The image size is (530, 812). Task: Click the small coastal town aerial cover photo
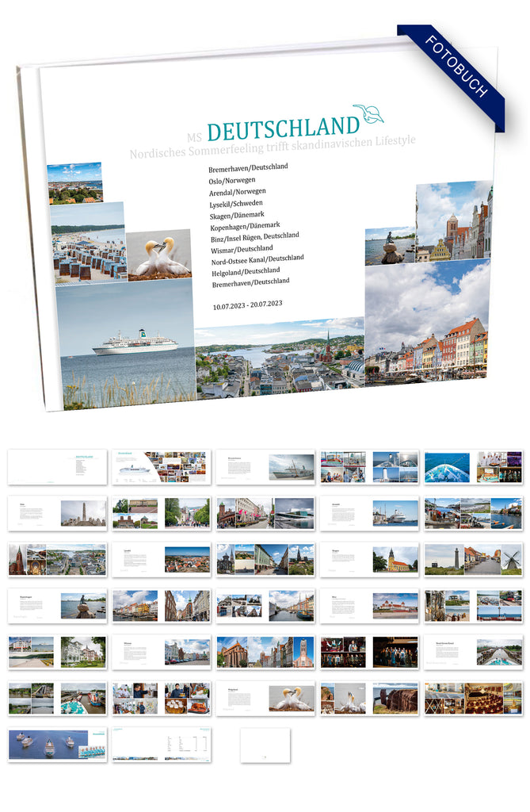pyautogui.click(x=75, y=183)
